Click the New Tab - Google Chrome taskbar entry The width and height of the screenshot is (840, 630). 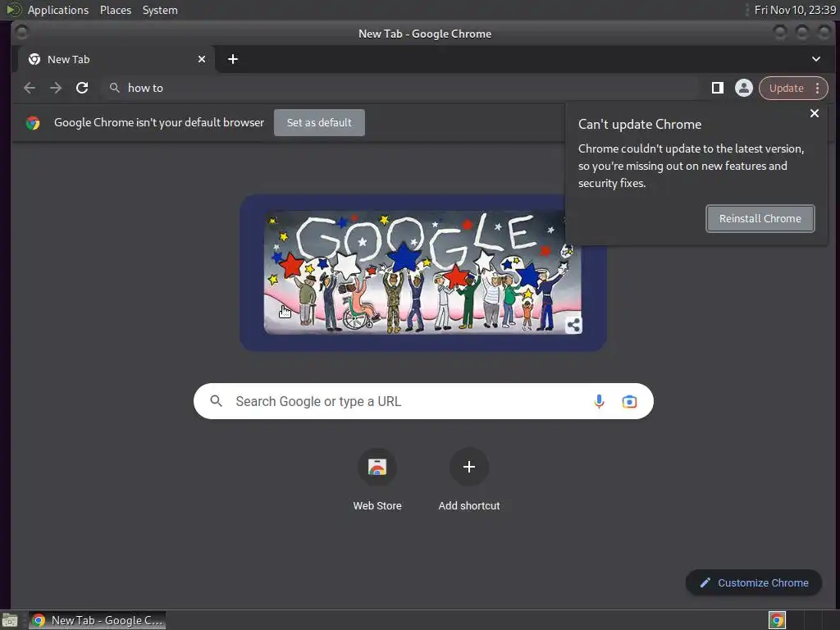pyautogui.click(x=97, y=620)
